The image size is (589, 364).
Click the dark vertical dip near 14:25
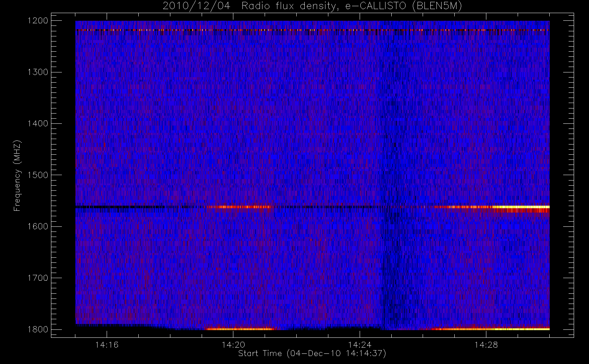point(394,175)
